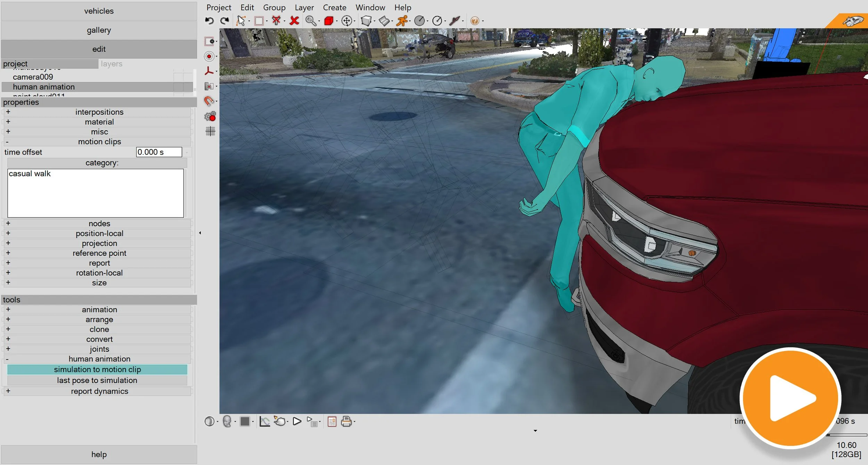Click last pose to simulation button

(97, 380)
